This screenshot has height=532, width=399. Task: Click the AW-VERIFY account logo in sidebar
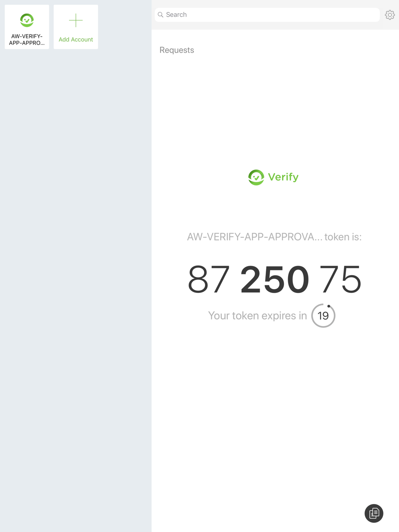pyautogui.click(x=27, y=20)
